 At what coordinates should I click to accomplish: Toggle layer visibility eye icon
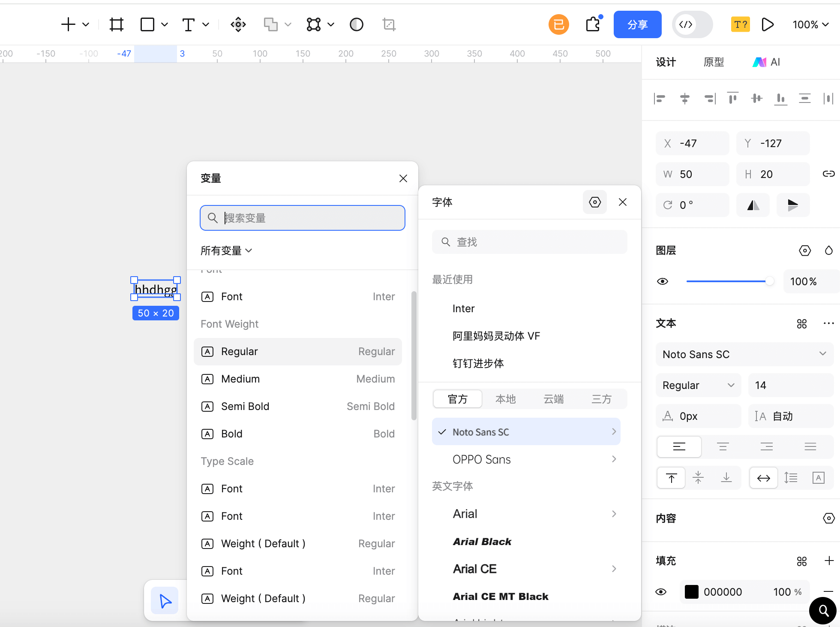pyautogui.click(x=663, y=281)
